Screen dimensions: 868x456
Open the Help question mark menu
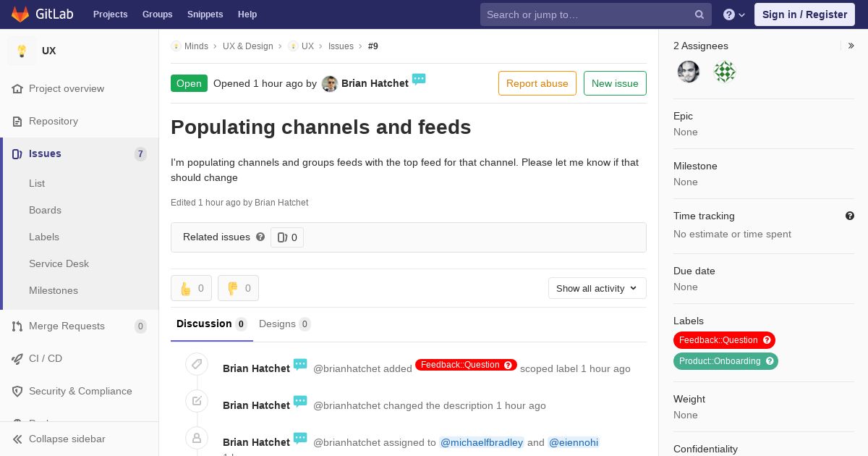[734, 14]
